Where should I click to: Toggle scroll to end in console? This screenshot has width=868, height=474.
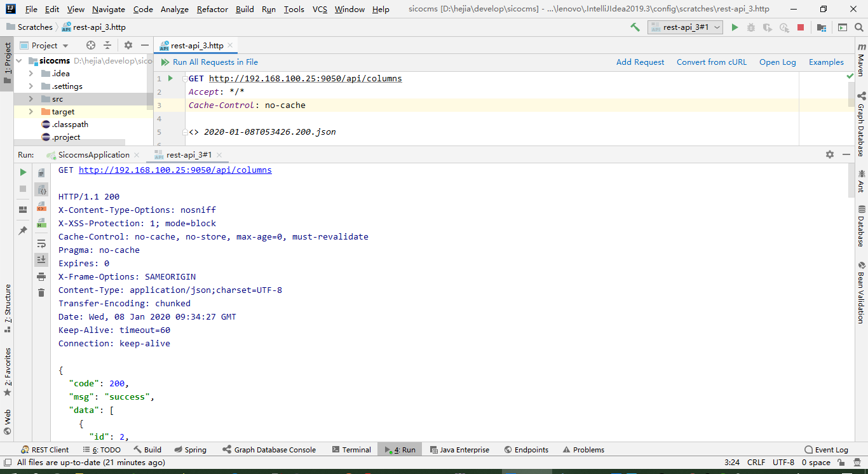pos(41,259)
